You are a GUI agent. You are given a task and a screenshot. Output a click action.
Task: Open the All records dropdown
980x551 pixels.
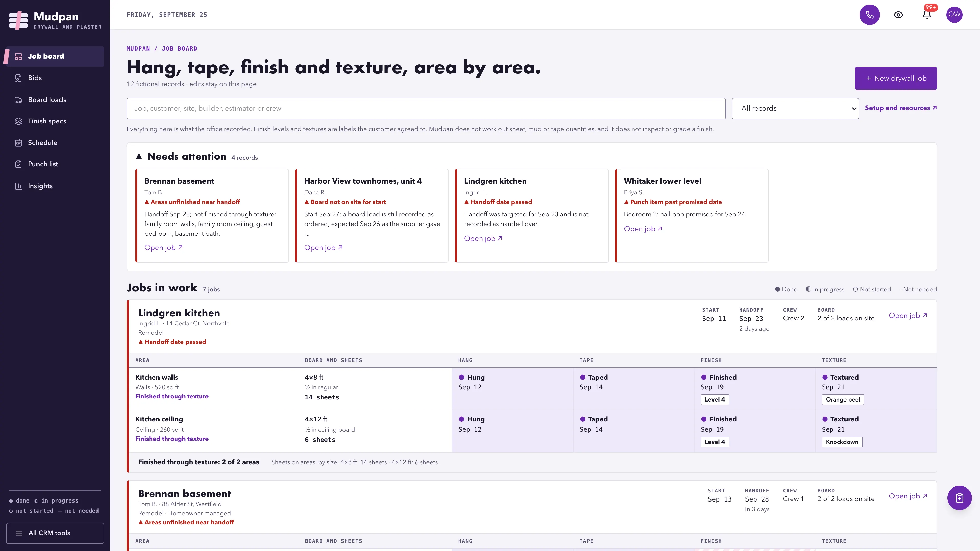(x=795, y=108)
